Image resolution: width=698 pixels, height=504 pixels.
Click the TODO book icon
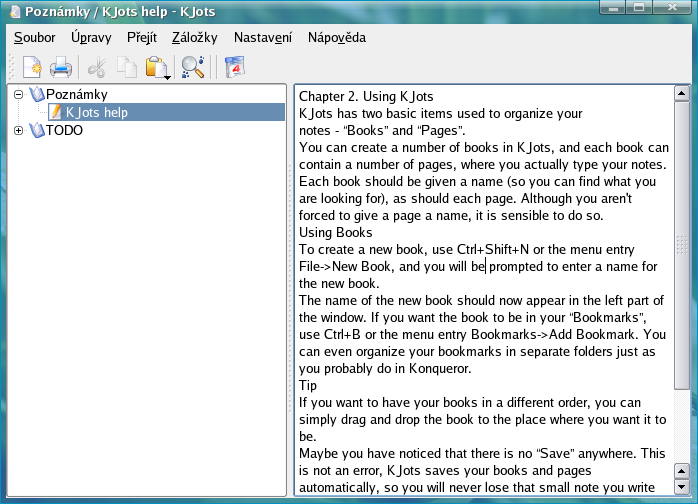pos(37,130)
